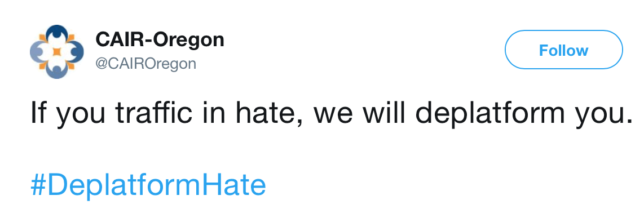Click the left blue figure in the avatar logo

click(x=38, y=52)
